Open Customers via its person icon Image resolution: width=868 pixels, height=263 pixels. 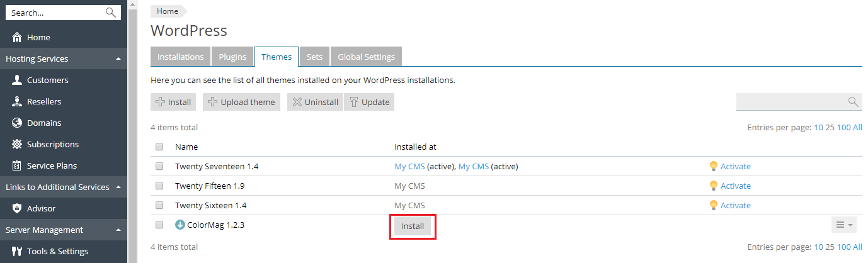17,81
